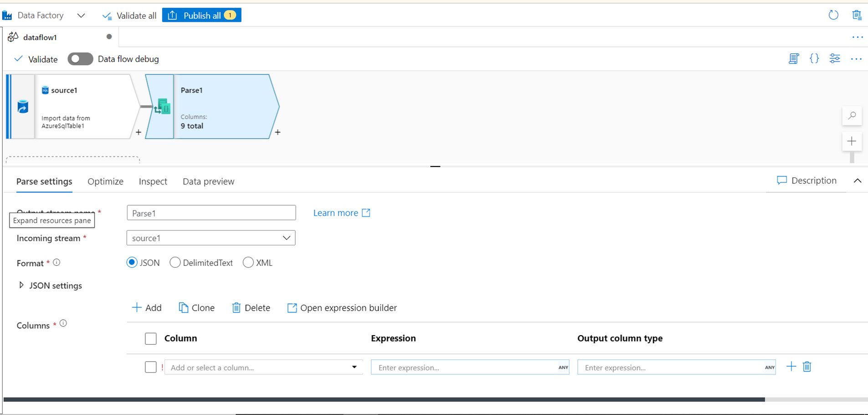Screen dimensions: 868x415
Task: Delete the selected column
Action: [x=251, y=308]
